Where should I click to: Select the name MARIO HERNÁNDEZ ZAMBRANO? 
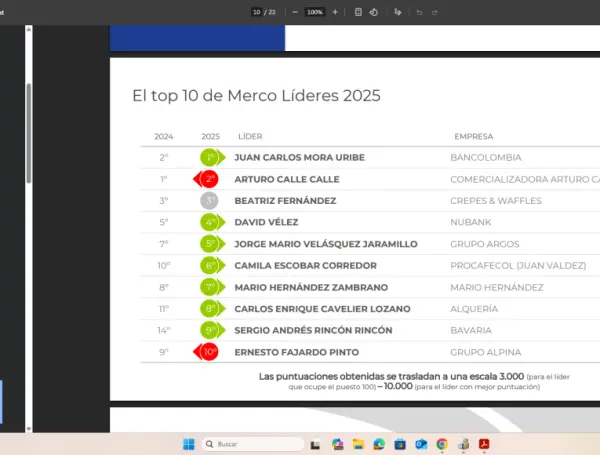coord(311,287)
